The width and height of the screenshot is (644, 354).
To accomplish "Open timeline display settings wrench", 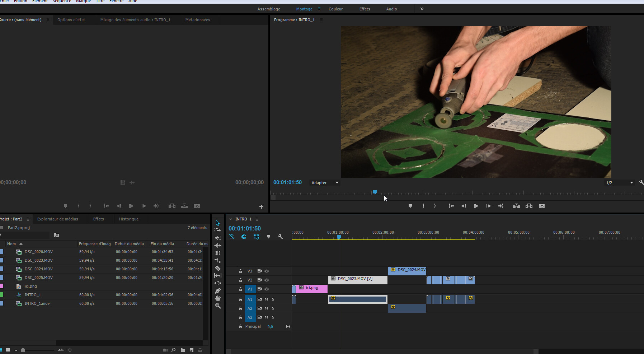I will 281,237.
